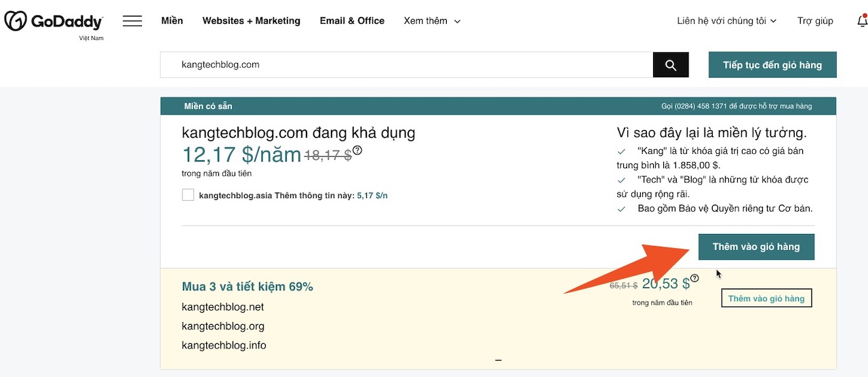868x377 pixels.
Task: Click the domain search input field
Action: click(406, 65)
